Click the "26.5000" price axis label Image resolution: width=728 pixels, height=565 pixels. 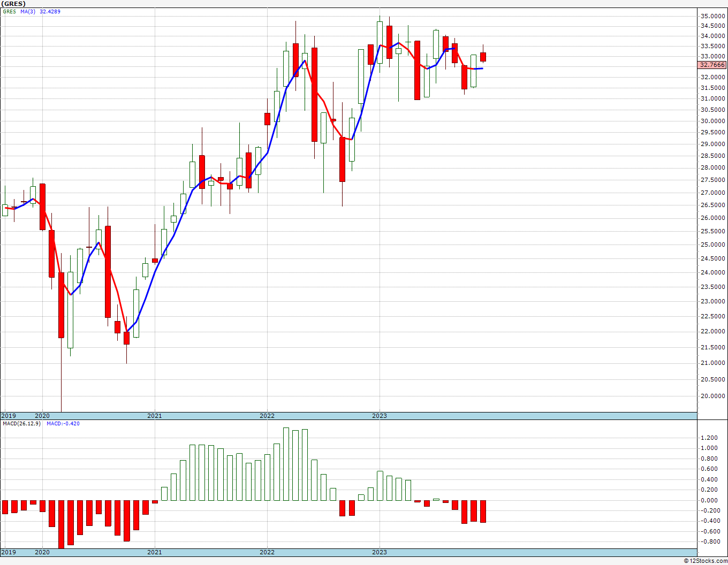click(x=713, y=205)
